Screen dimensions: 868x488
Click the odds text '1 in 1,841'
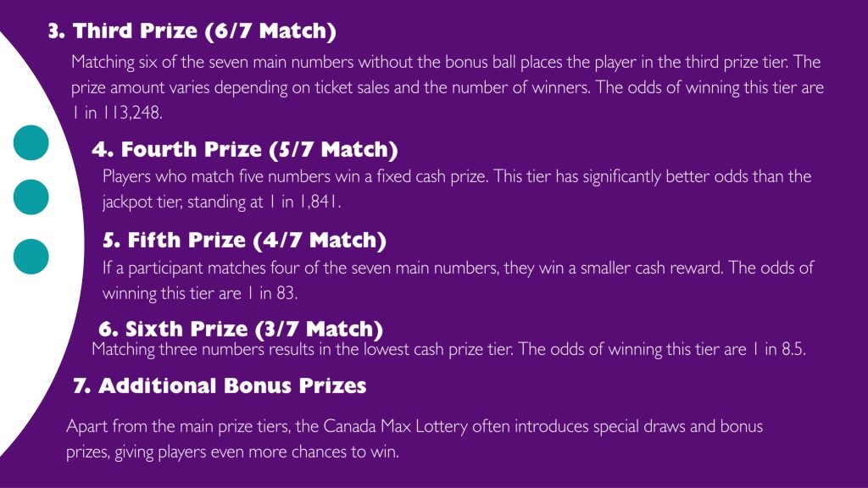coord(303,202)
